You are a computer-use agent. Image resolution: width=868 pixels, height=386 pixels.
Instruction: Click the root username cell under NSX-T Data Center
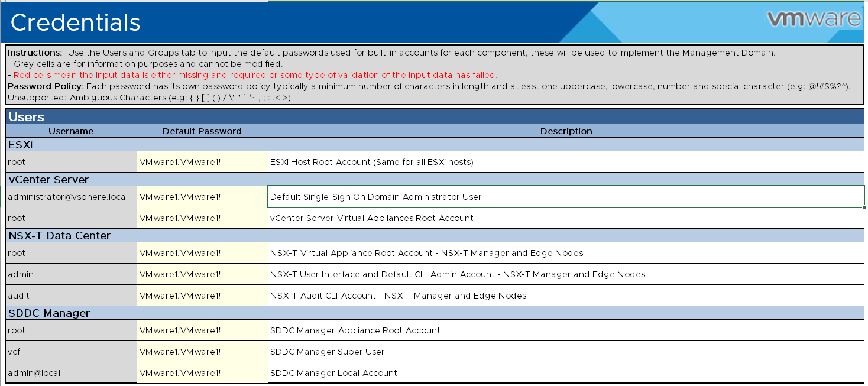click(x=71, y=253)
